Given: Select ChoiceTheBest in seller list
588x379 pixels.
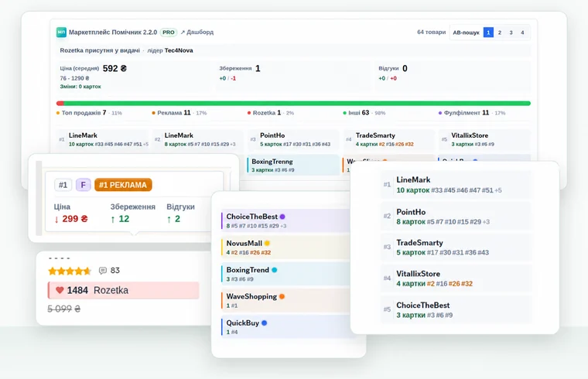Looking at the screenshot, I should point(285,220).
